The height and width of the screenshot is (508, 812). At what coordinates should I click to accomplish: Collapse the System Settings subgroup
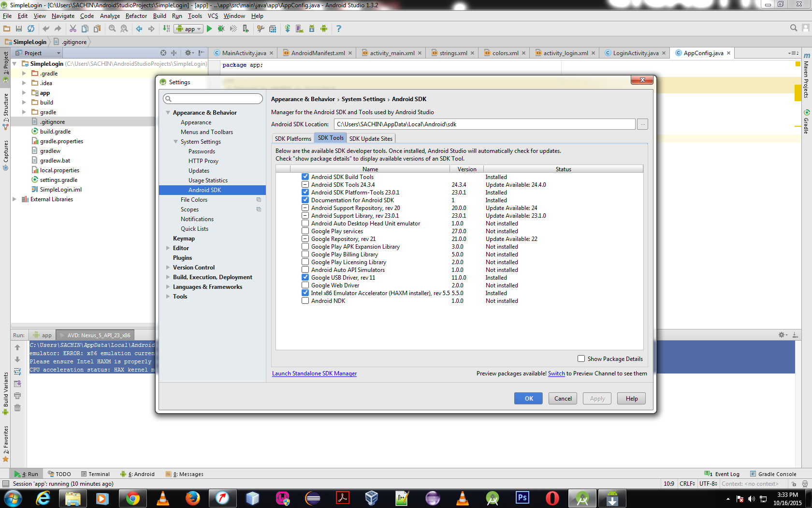coord(176,142)
